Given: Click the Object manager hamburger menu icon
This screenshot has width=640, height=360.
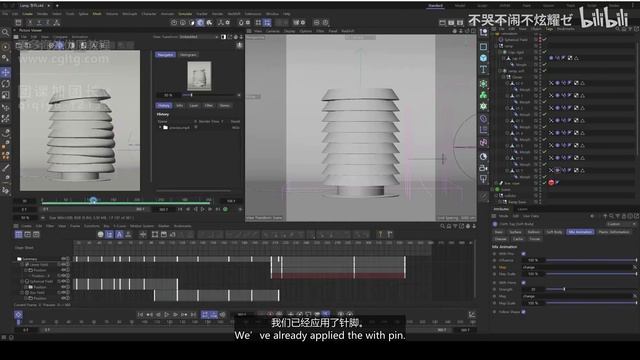Looking at the screenshot, I should (494, 29).
